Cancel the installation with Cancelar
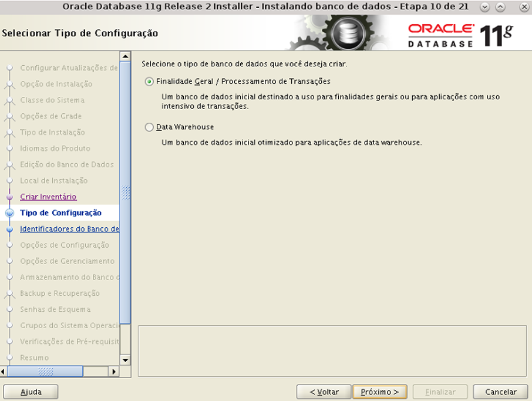This screenshot has height=401, width=532. pyautogui.click(x=500, y=392)
